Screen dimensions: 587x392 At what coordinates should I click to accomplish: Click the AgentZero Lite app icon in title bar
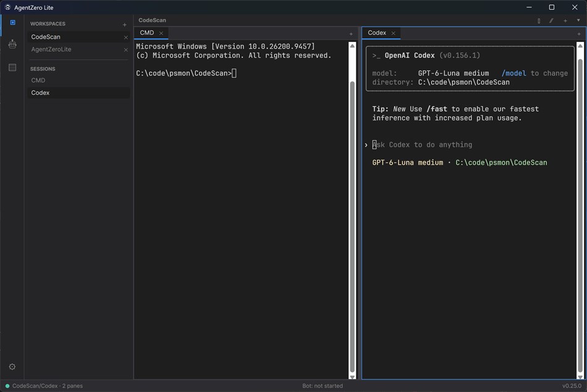[x=7, y=7]
